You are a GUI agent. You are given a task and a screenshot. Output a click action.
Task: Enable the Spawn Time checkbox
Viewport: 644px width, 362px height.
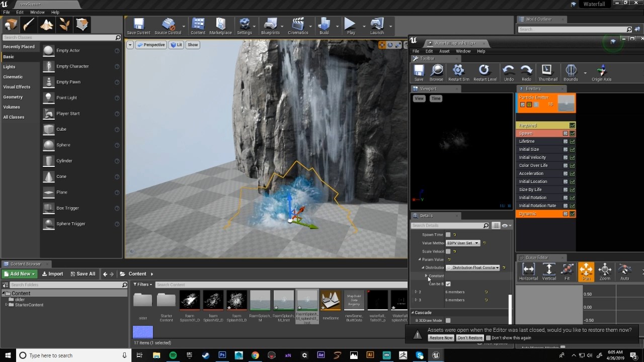click(x=448, y=235)
